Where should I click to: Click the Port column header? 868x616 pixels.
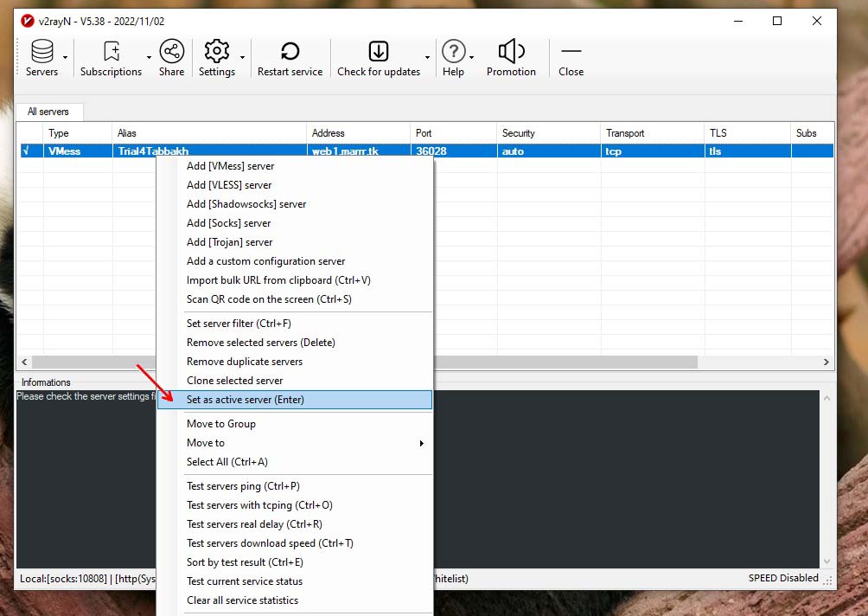[452, 133]
